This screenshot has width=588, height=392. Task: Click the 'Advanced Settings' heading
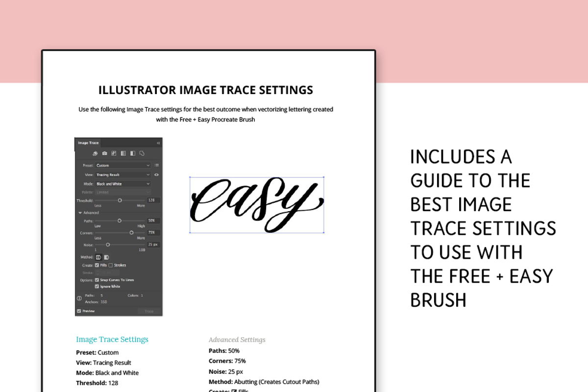pyautogui.click(x=237, y=340)
